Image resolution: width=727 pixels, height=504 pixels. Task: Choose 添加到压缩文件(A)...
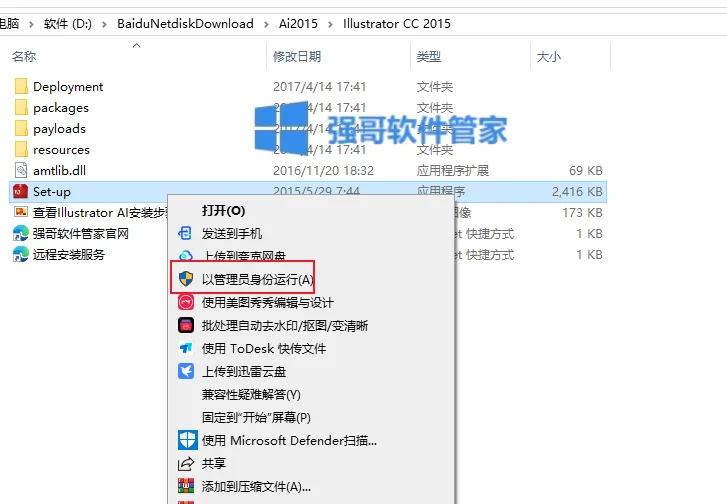tap(256, 487)
